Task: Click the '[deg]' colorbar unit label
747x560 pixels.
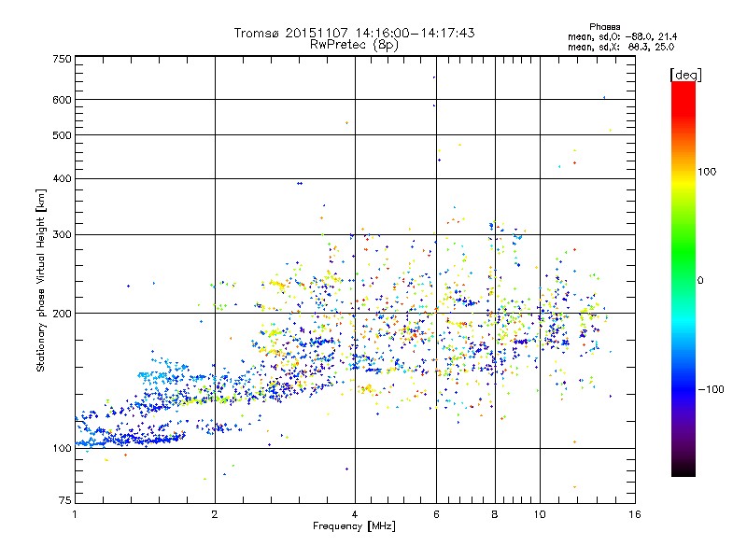Action: 685,76
